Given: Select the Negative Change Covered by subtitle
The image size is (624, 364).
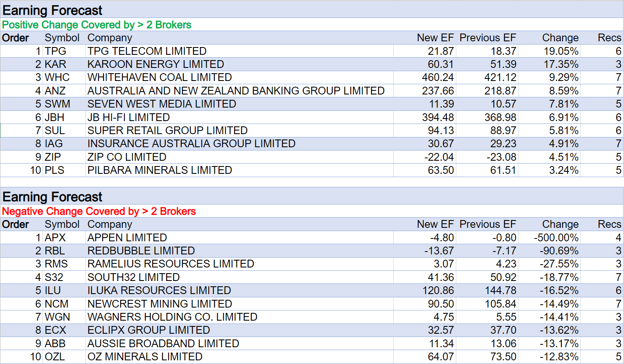Looking at the screenshot, I should pos(99,211).
